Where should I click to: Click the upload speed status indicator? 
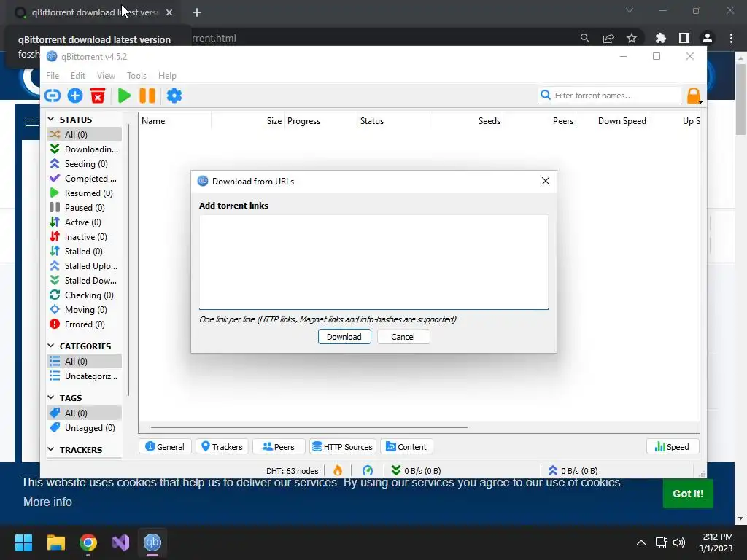pyautogui.click(x=573, y=470)
